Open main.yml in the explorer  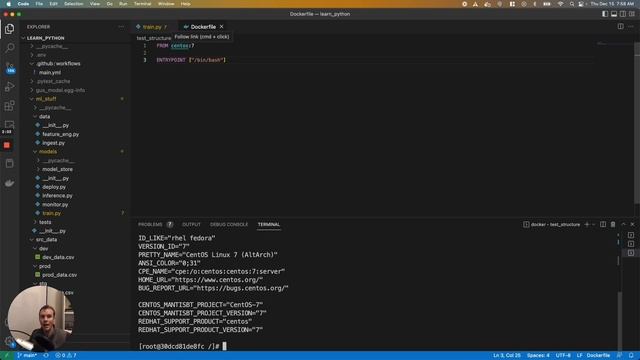click(x=50, y=72)
